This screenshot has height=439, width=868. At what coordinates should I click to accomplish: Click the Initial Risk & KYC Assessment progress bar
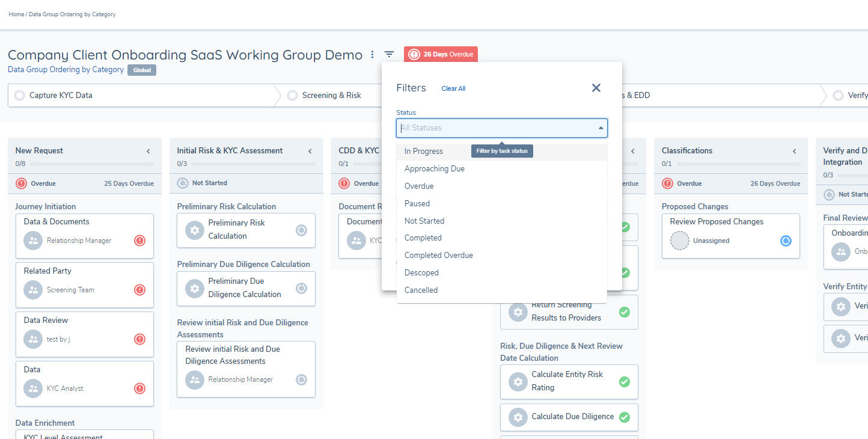[x=253, y=164]
